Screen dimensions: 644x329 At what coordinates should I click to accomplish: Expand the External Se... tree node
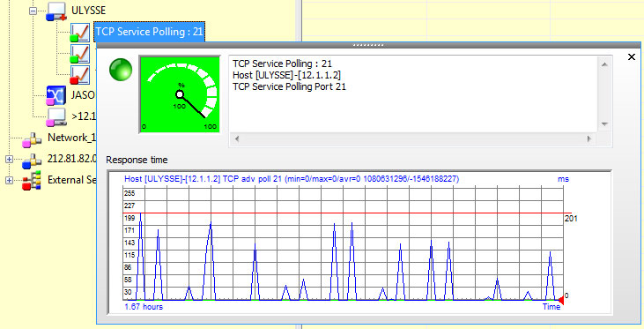9,180
